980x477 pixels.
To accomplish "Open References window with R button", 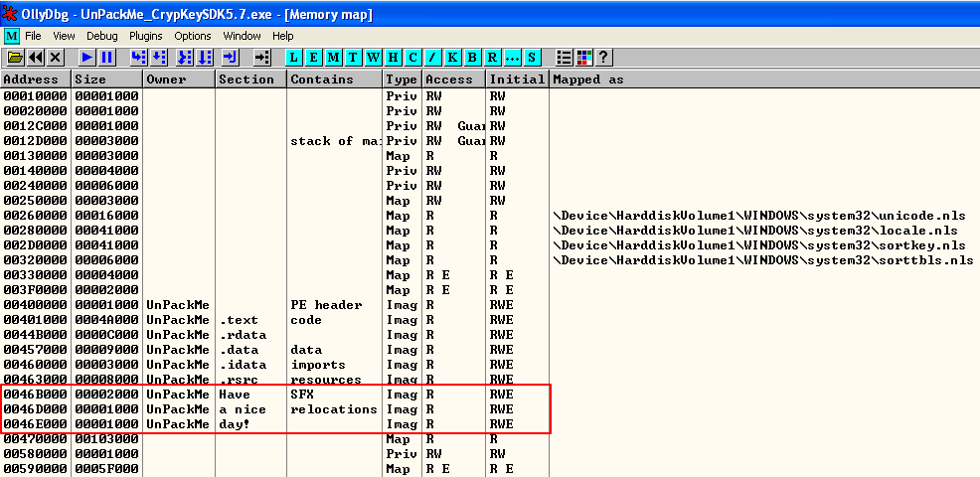I will (x=493, y=58).
